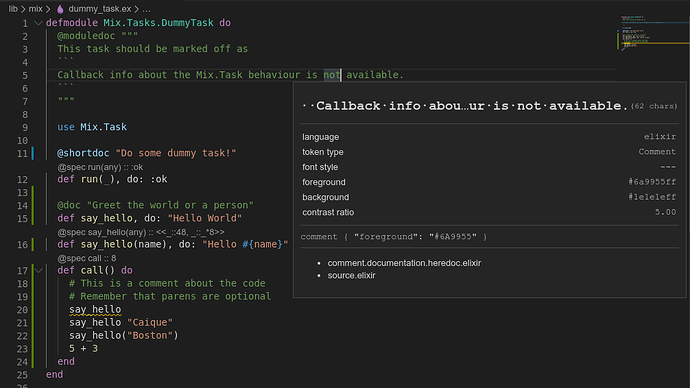Open the 'mix' breadcrumb segment

point(36,9)
